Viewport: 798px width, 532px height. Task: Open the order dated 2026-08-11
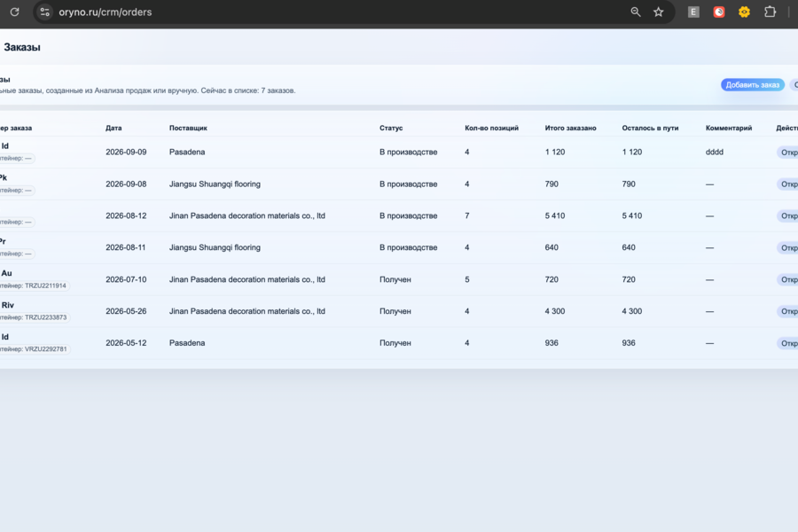tap(789, 248)
